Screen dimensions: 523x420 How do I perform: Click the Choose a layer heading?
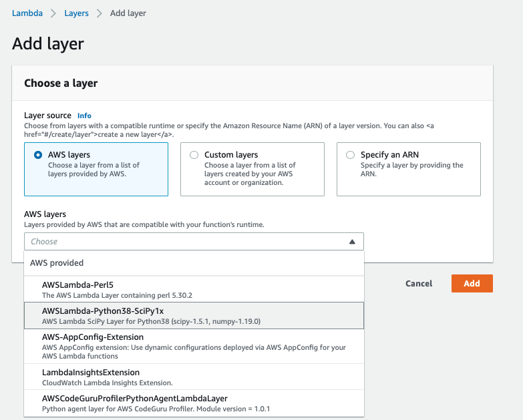pyautogui.click(x=61, y=83)
